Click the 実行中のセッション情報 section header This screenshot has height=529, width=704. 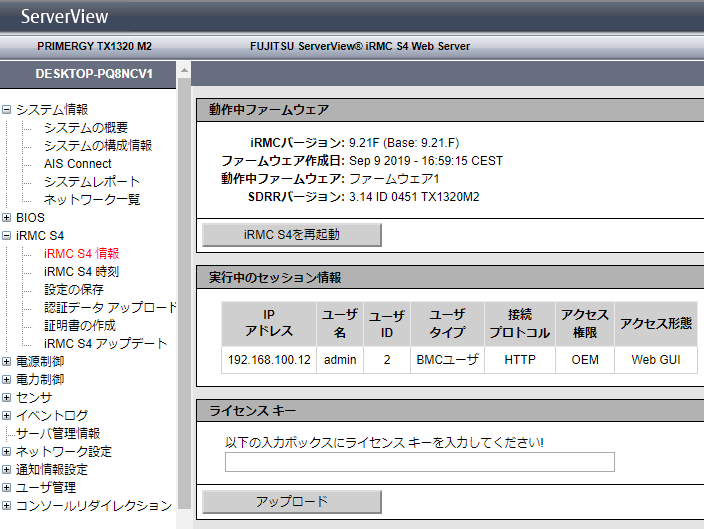pyautogui.click(x=450, y=278)
